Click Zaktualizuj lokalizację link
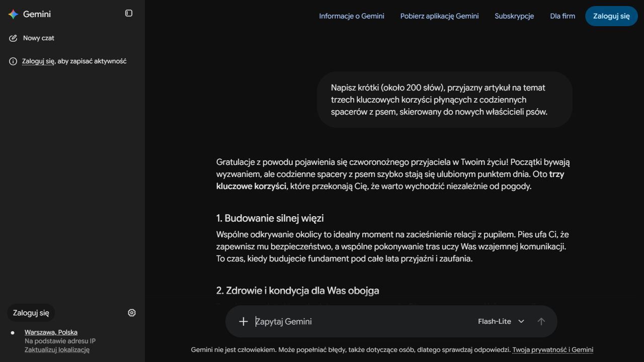The image size is (644, 362). click(57, 350)
